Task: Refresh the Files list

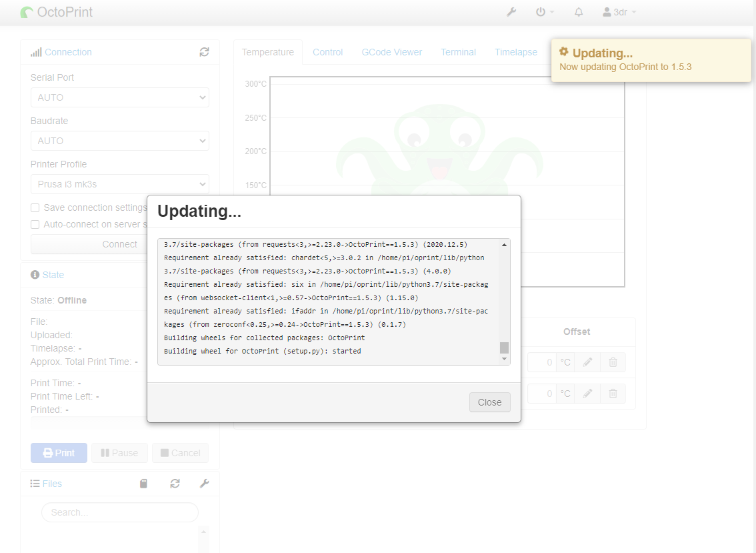Action: [175, 484]
